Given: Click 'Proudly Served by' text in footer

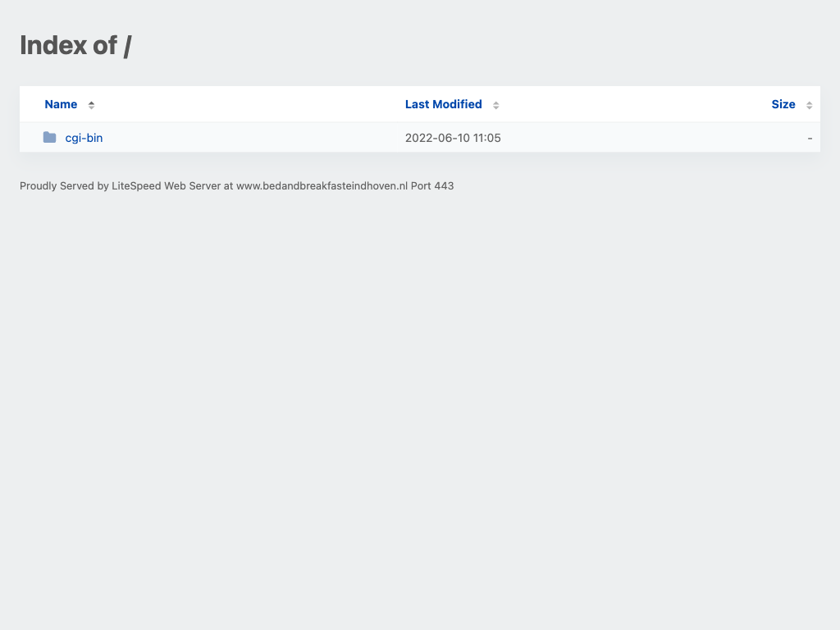Looking at the screenshot, I should click(x=64, y=186).
